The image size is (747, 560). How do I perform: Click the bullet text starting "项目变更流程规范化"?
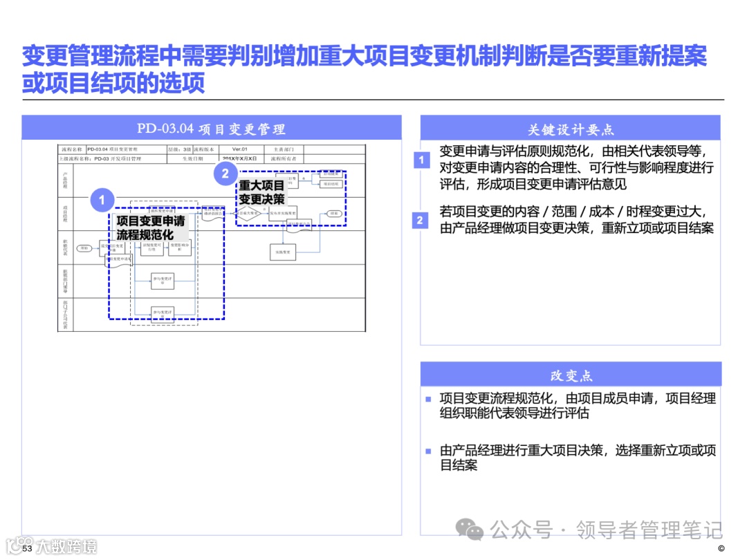tap(578, 405)
